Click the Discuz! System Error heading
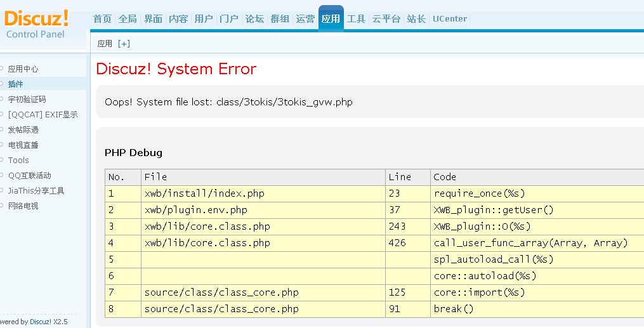 pyautogui.click(x=176, y=69)
